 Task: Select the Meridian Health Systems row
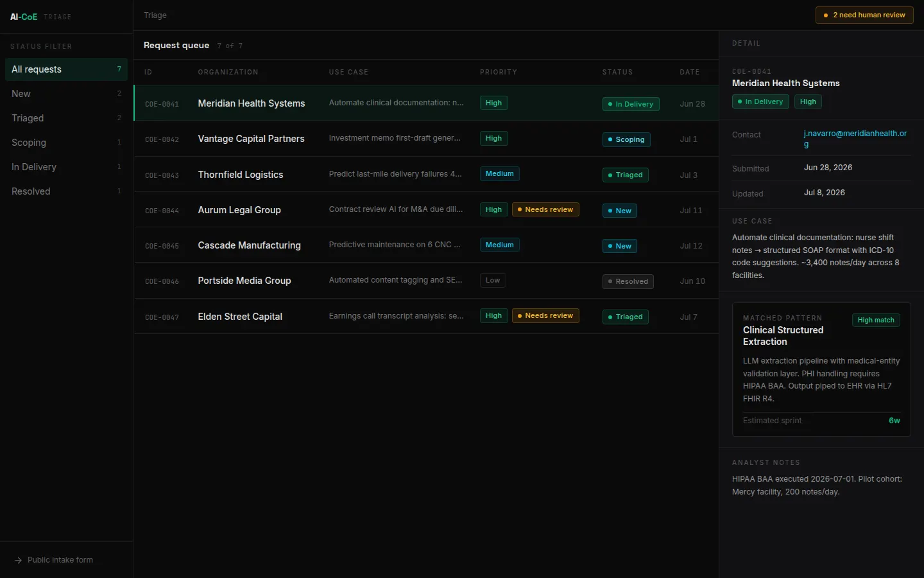pyautogui.click(x=426, y=103)
